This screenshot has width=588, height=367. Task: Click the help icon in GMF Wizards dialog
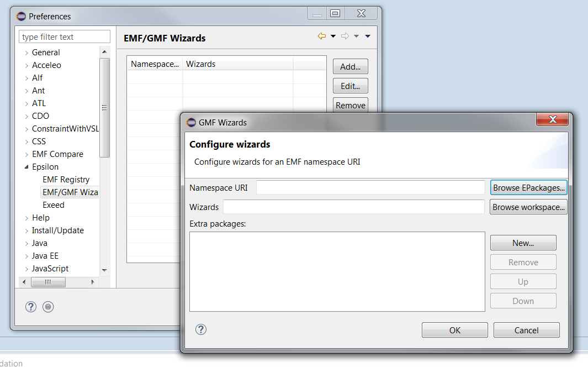click(201, 329)
